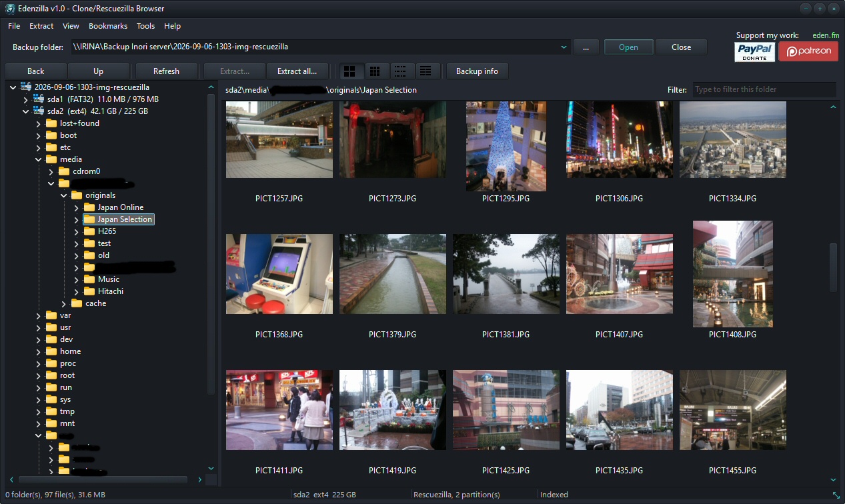Open the Bookmarks menu
The width and height of the screenshot is (845, 504).
pos(108,26)
